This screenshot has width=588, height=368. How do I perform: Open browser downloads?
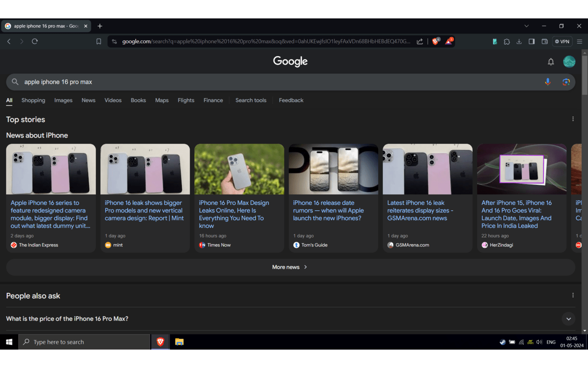pyautogui.click(x=519, y=41)
